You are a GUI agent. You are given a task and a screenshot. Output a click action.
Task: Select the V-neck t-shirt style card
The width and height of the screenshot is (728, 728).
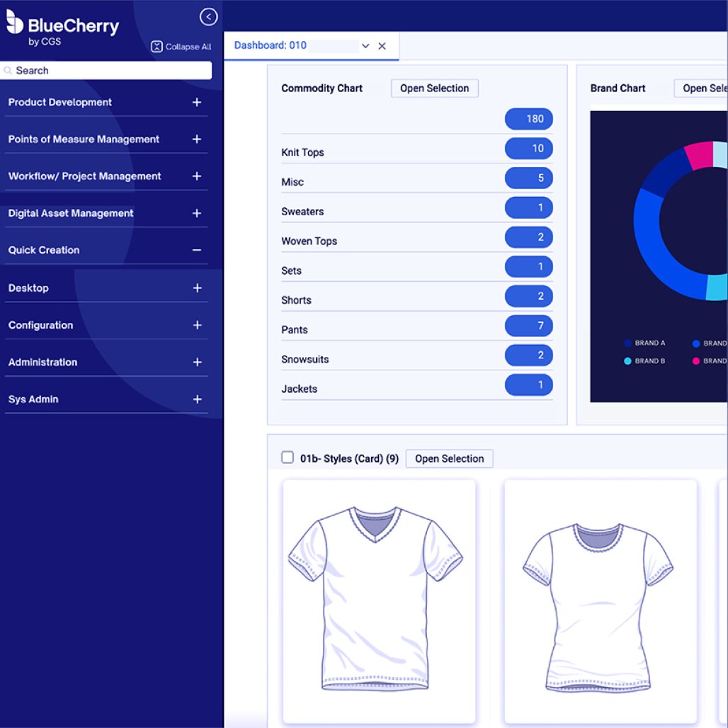click(379, 601)
